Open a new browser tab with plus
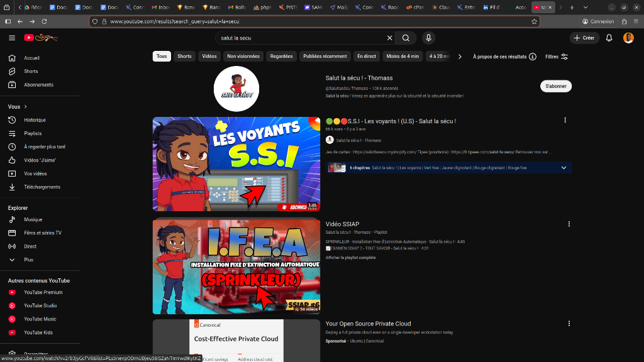Viewport: 644px width, 362px height. [x=572, y=8]
